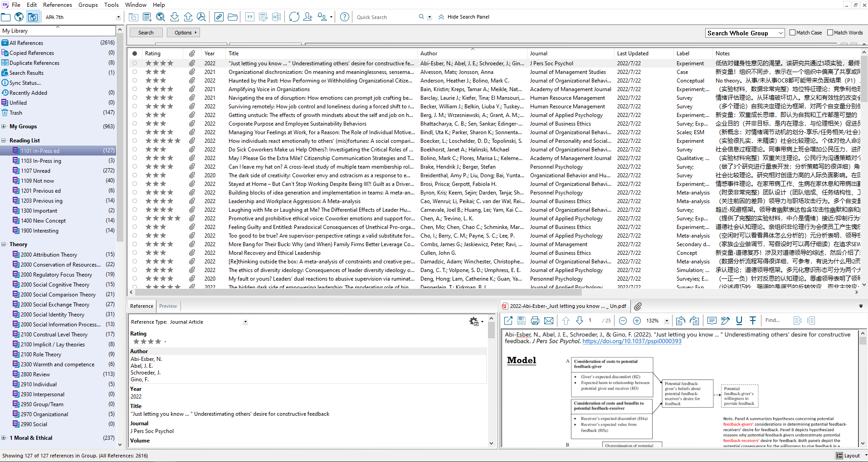Toggle read status dot for Bain row
Screen dimensions: 868x462
pos(135,89)
